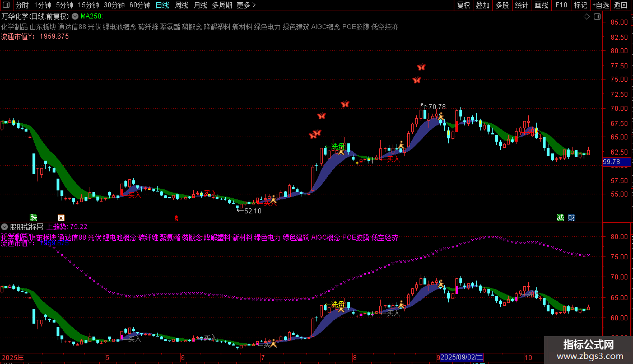The width and height of the screenshot is (633, 364).
Task: Click the orange 回 marker icon
Action: point(61,217)
